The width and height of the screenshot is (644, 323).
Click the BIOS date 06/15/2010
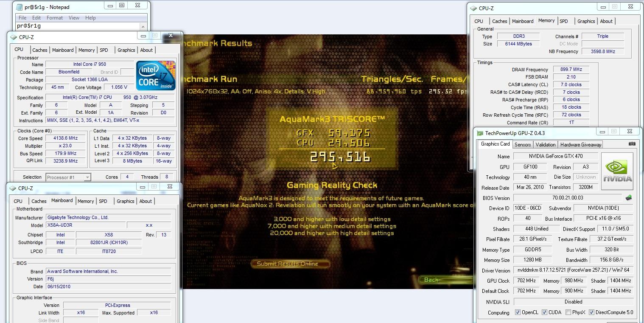click(108, 286)
